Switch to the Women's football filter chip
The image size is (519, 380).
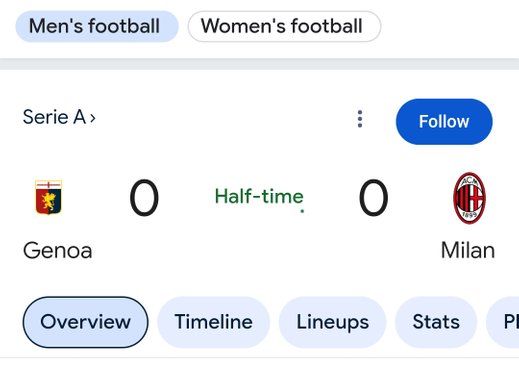(x=284, y=26)
